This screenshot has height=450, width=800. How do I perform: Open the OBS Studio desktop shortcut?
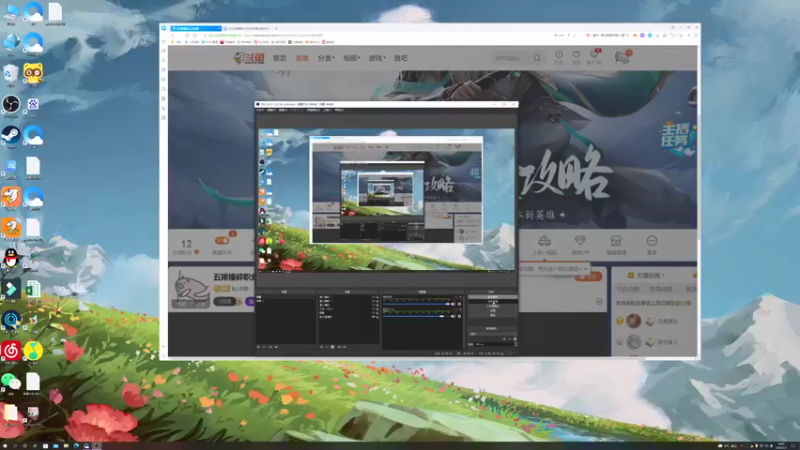coord(11,105)
